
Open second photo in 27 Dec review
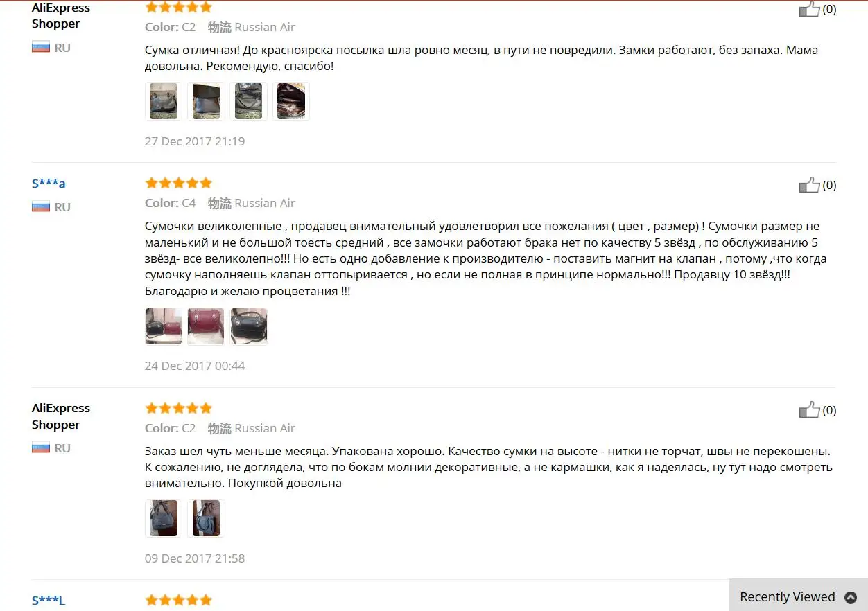point(206,101)
